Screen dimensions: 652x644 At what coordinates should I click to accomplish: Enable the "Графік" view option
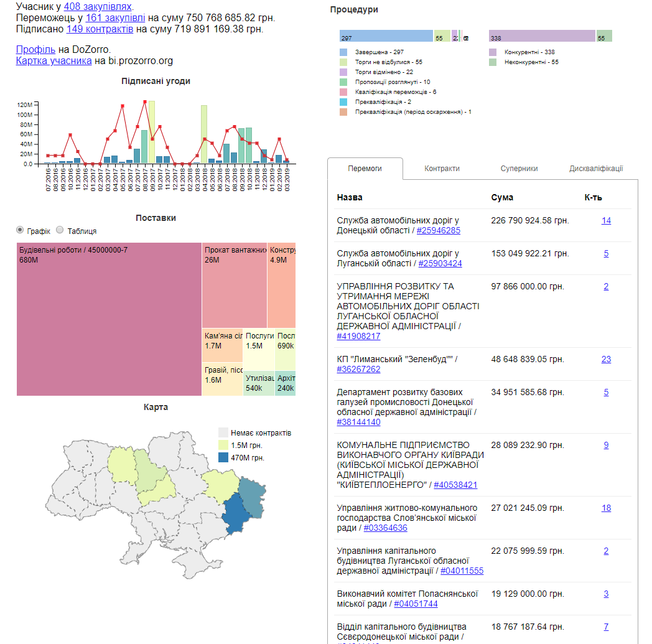click(19, 230)
